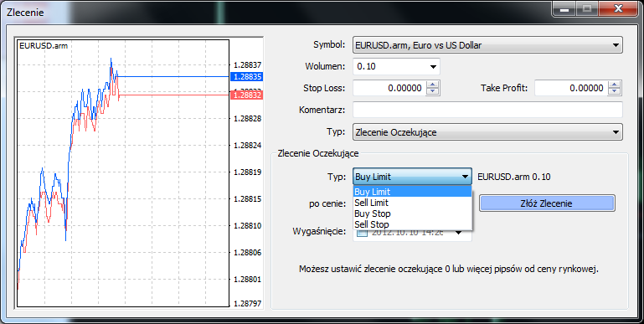
Task: Click the 1.28801 price axis label
Action: click(247, 280)
